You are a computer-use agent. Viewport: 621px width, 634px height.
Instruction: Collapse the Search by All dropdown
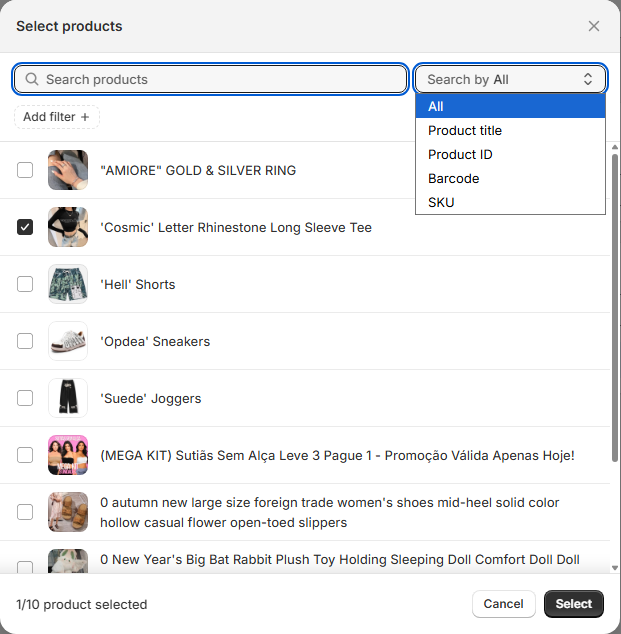pos(510,79)
